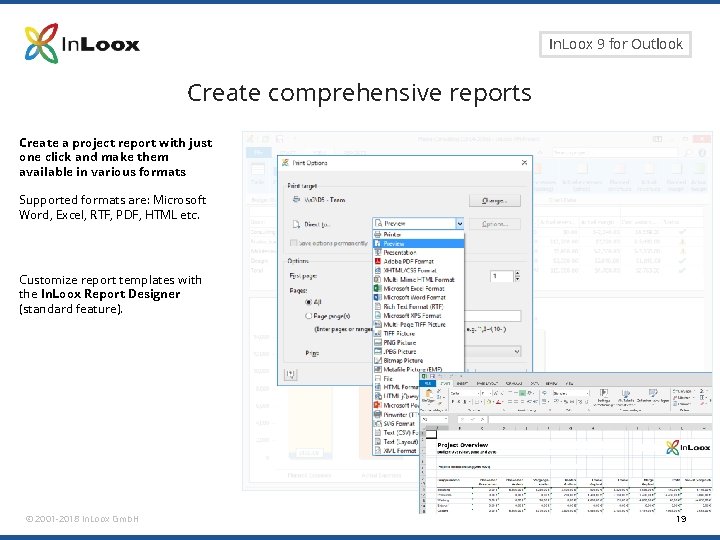Click the page ranges input field
Image resolution: width=720 pixels, height=540 pixels.
(x=493, y=316)
